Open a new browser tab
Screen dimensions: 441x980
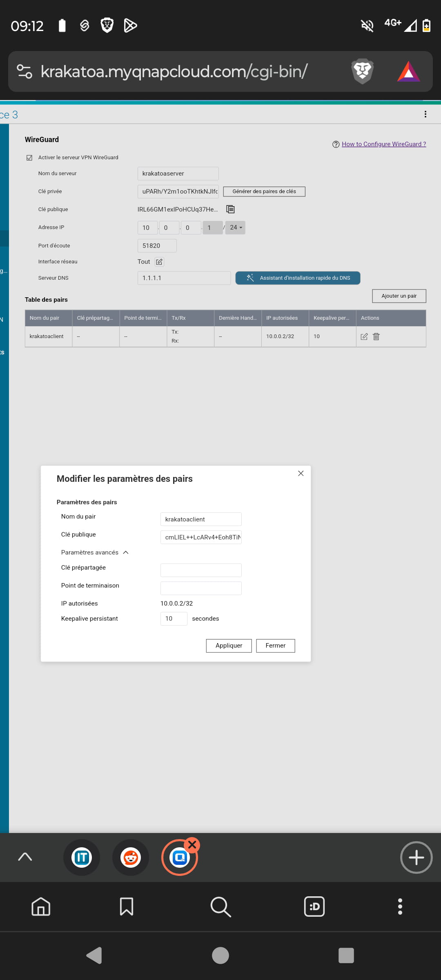pyautogui.click(x=416, y=857)
